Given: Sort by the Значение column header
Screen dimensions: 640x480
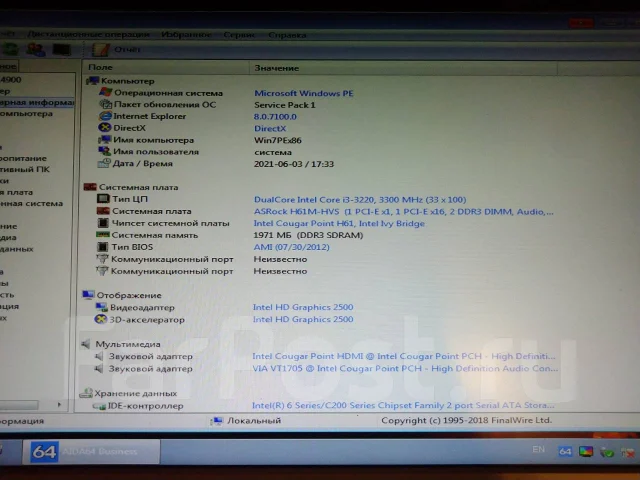Looking at the screenshot, I should click(x=403, y=68).
